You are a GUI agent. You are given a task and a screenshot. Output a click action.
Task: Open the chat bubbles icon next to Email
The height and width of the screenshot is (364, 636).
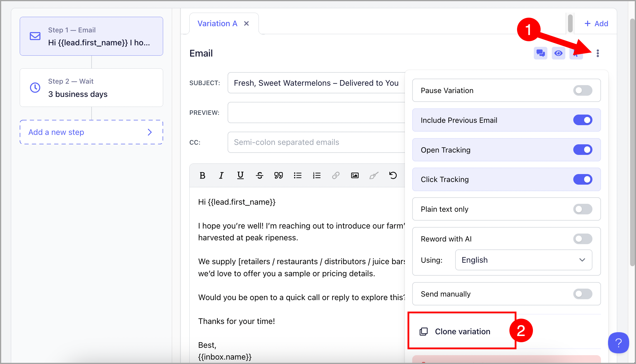click(541, 53)
